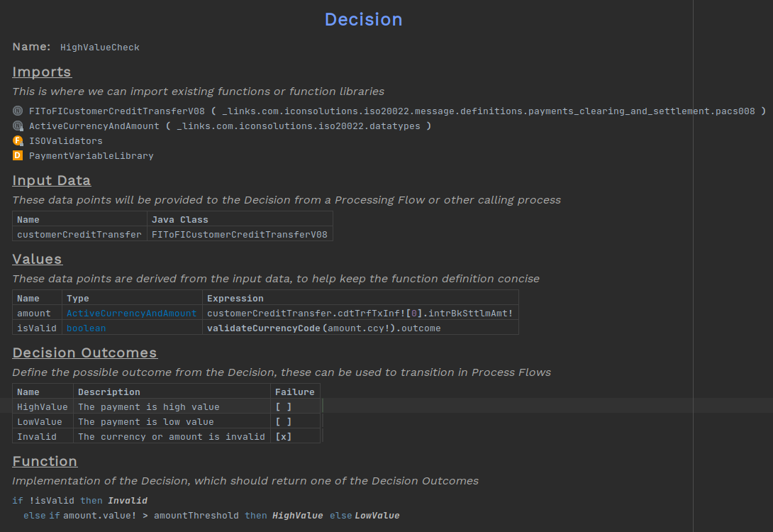Collapse the Values section
The image size is (773, 532).
[x=37, y=259]
